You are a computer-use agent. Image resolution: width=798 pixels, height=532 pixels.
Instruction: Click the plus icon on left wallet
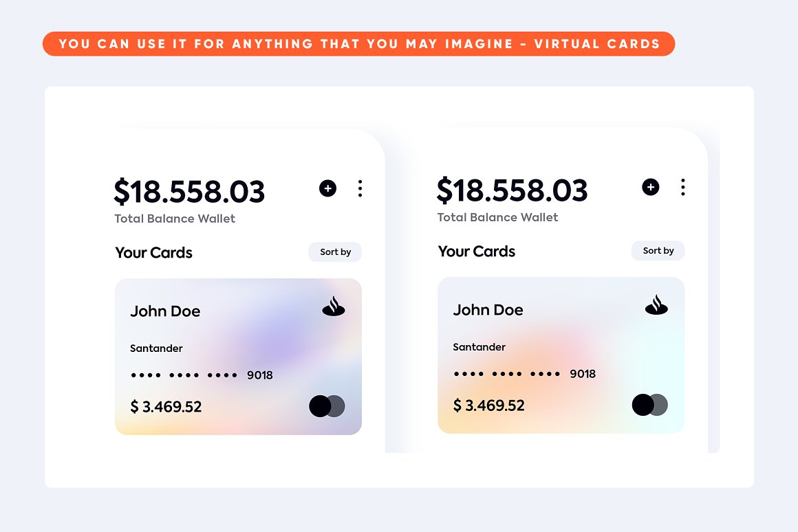coord(327,188)
